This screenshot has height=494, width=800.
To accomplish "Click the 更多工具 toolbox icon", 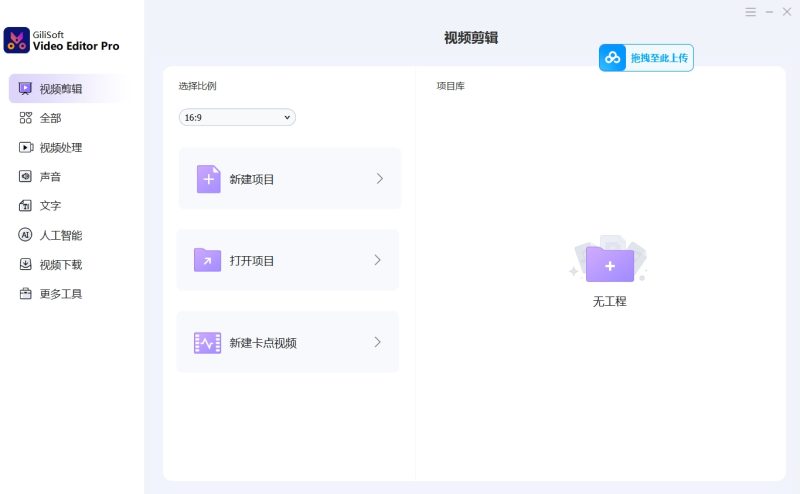I will tap(26, 293).
